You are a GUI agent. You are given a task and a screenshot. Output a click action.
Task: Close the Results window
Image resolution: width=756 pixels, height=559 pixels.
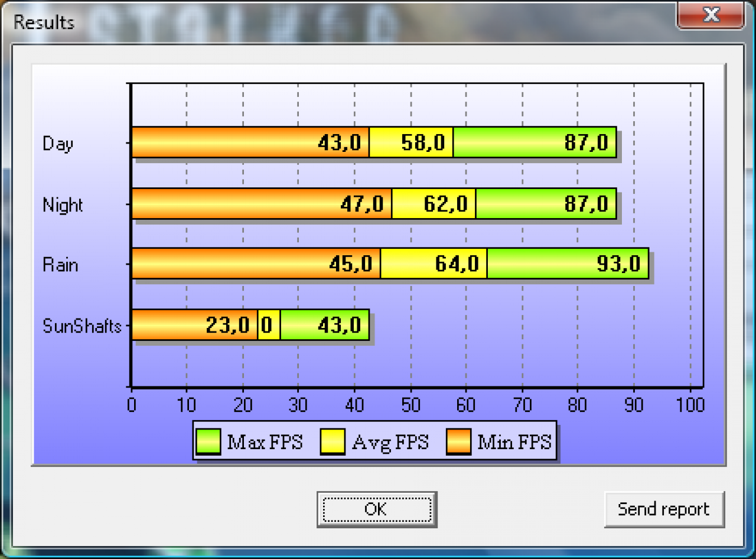(711, 14)
